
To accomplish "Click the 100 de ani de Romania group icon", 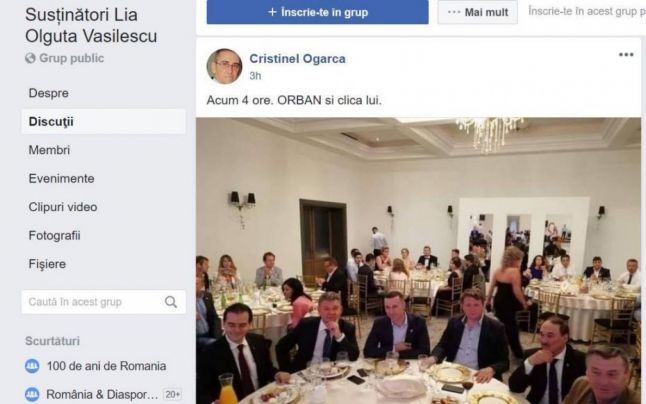I will [32, 366].
